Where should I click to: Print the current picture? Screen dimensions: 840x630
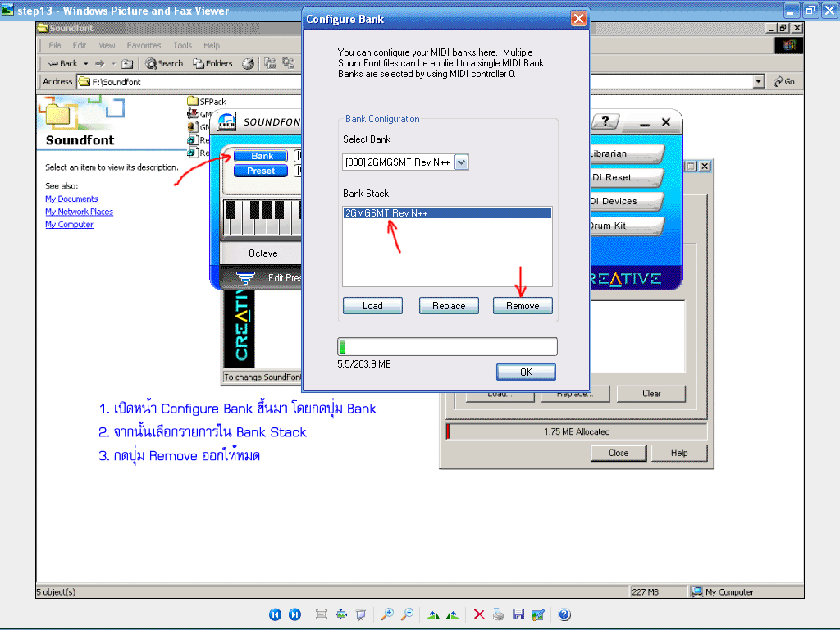(x=499, y=614)
